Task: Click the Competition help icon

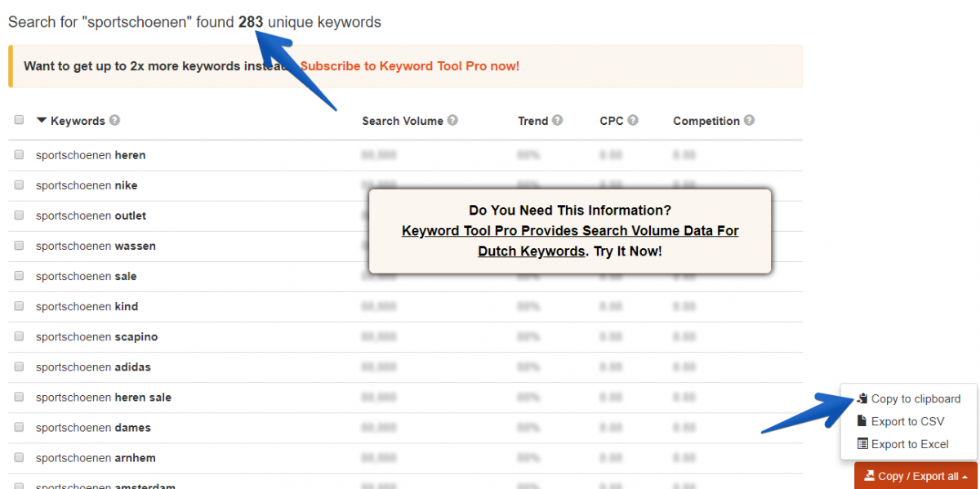Action: (x=751, y=120)
